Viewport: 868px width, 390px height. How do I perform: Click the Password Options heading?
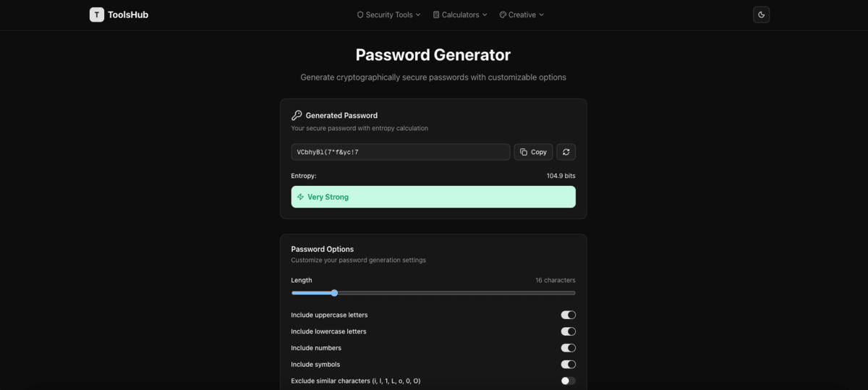coord(323,249)
